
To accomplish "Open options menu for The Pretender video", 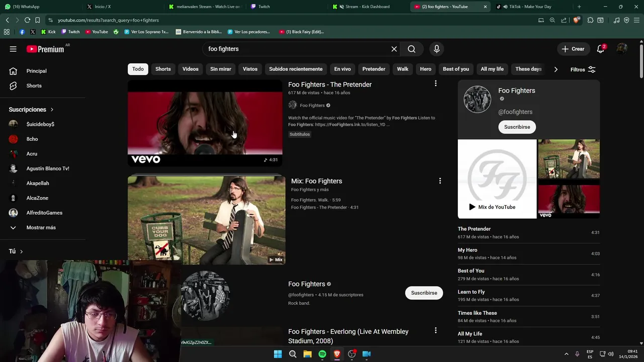I will [436, 83].
